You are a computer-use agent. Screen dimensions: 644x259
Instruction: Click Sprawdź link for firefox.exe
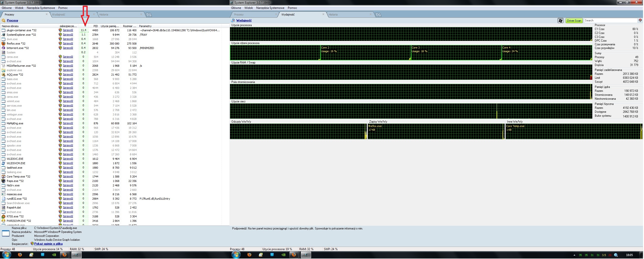click(x=68, y=44)
